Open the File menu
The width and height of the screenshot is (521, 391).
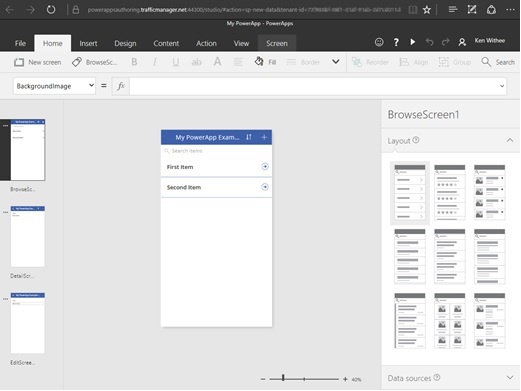pyautogui.click(x=20, y=43)
